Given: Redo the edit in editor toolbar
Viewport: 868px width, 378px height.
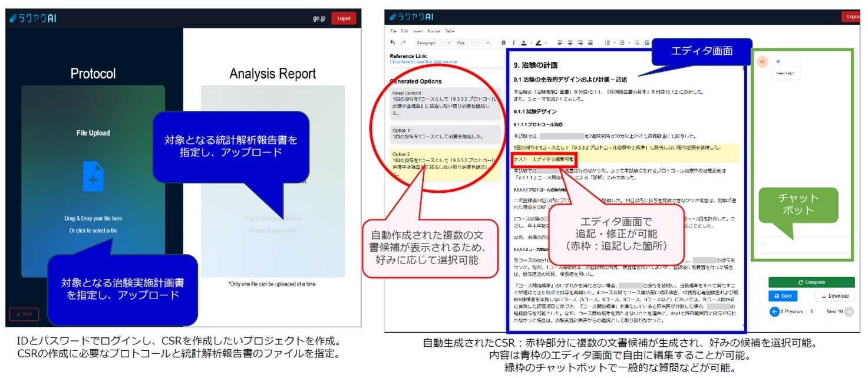Looking at the screenshot, I should point(403,42).
